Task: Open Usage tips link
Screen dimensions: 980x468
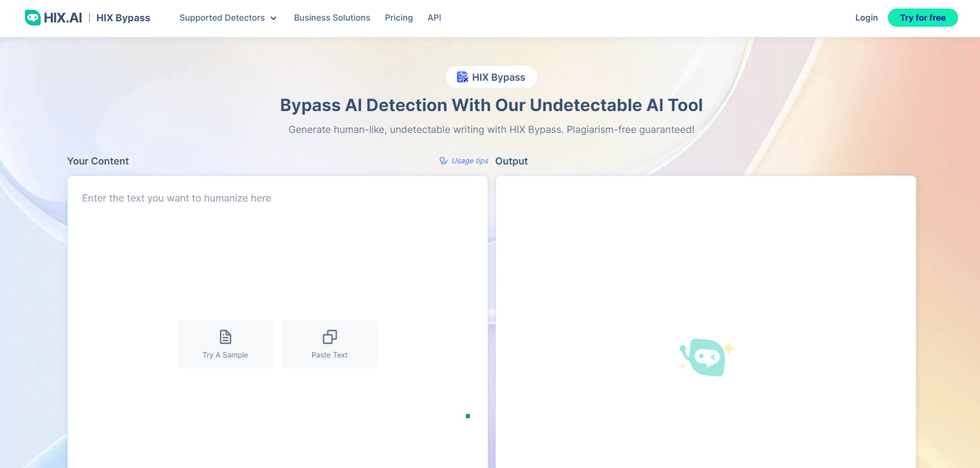Action: (464, 161)
